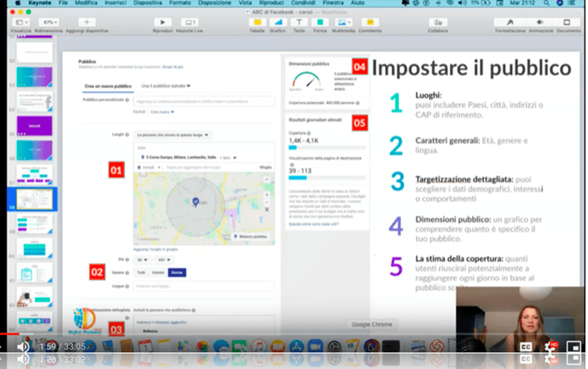The height and width of the screenshot is (369, 588).
Task: Click Aggiungi diapositiva button
Action: coord(87,23)
